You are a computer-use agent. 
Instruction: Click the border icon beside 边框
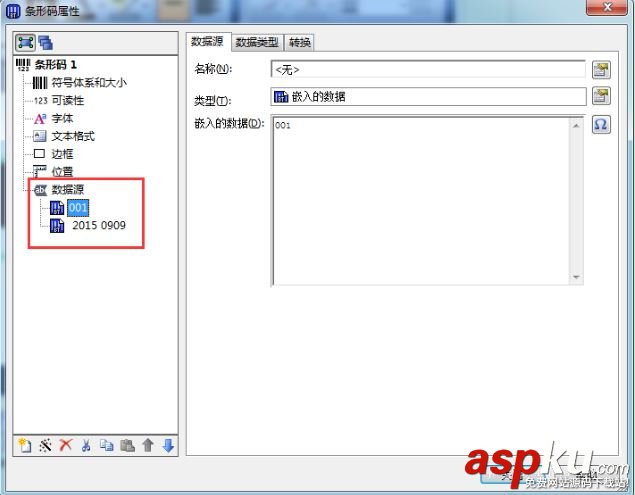click(39, 154)
